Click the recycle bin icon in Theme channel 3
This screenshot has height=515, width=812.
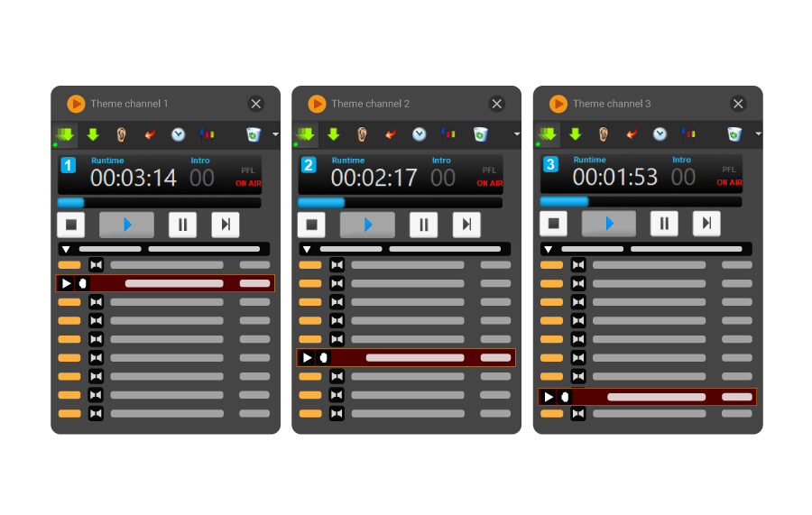click(x=734, y=134)
